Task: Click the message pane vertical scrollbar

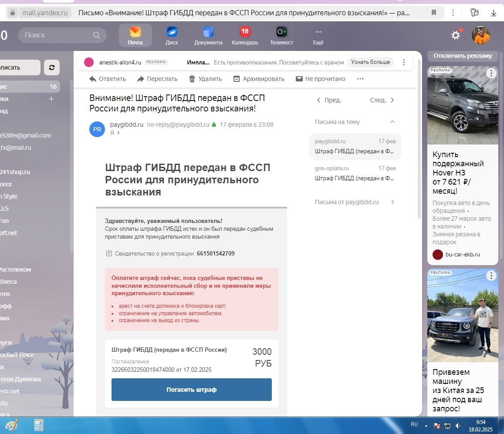Action: pyautogui.click(x=419, y=139)
